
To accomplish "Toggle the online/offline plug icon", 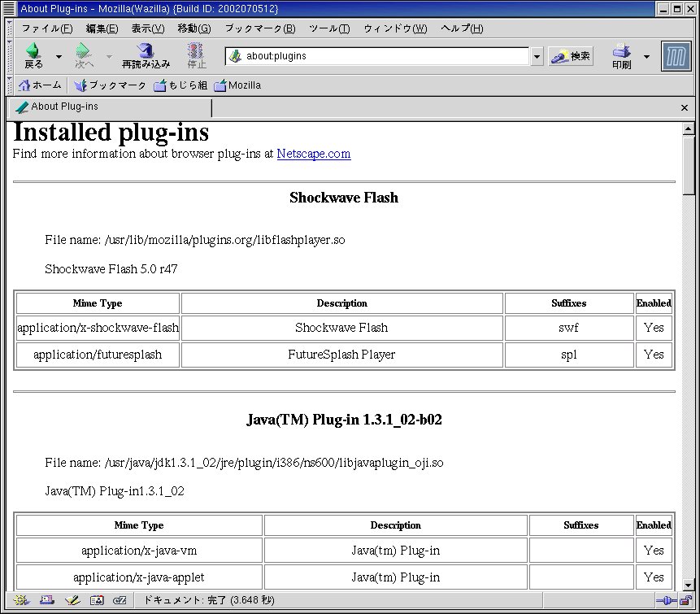I will point(666,601).
